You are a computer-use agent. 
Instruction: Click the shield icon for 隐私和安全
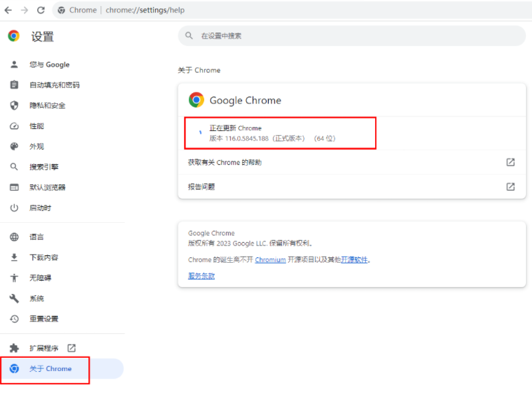coord(14,106)
